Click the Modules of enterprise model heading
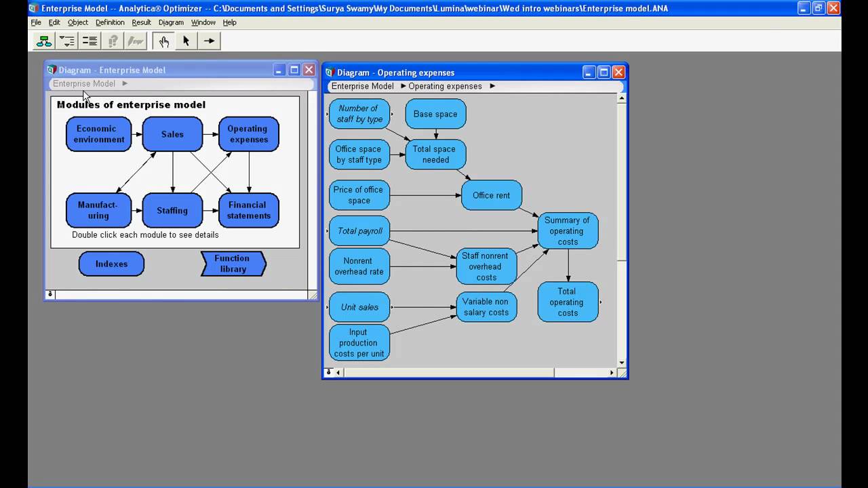This screenshot has width=868, height=488. coord(131,104)
